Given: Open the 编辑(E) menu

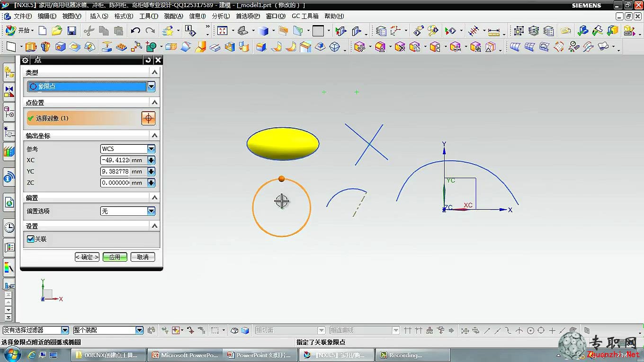Looking at the screenshot, I should (47, 16).
